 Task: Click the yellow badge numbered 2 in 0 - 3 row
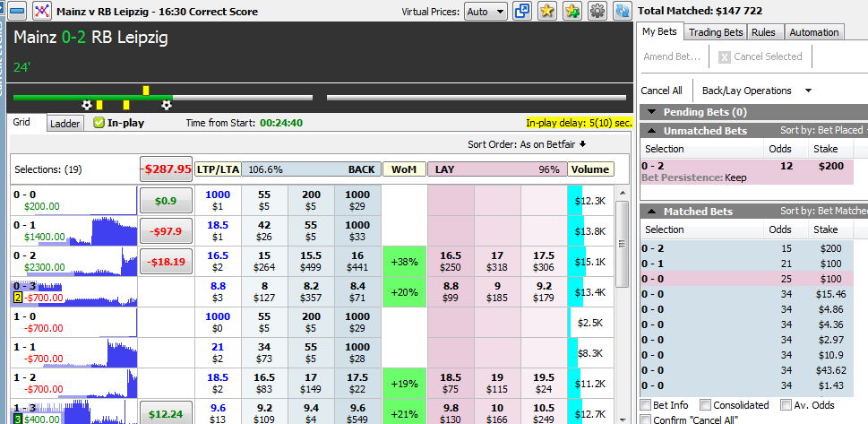[17, 299]
